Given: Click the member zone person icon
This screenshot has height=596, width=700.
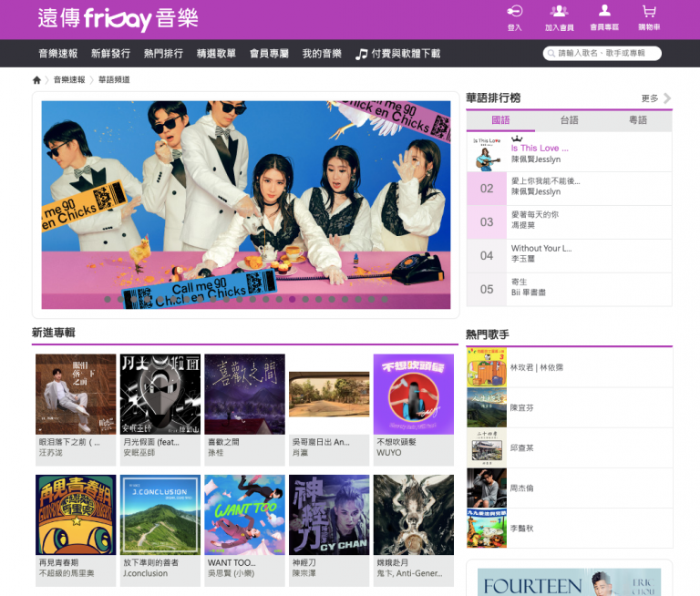Looking at the screenshot, I should click(604, 12).
